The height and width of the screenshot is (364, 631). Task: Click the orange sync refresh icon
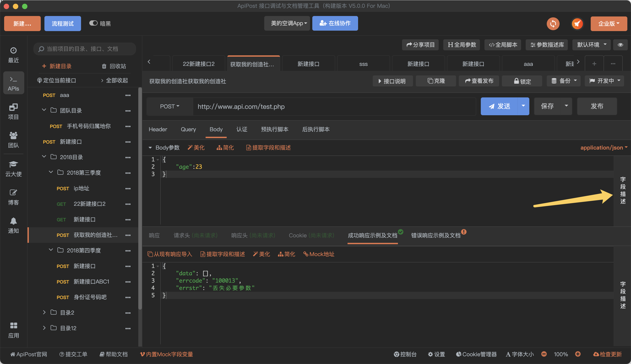pos(553,24)
